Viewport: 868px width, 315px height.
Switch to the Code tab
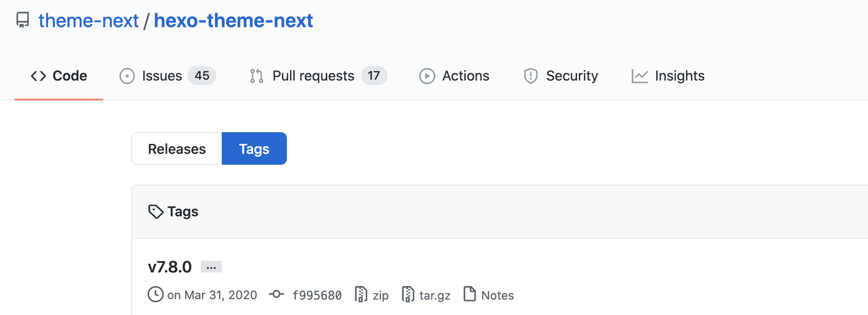[59, 76]
